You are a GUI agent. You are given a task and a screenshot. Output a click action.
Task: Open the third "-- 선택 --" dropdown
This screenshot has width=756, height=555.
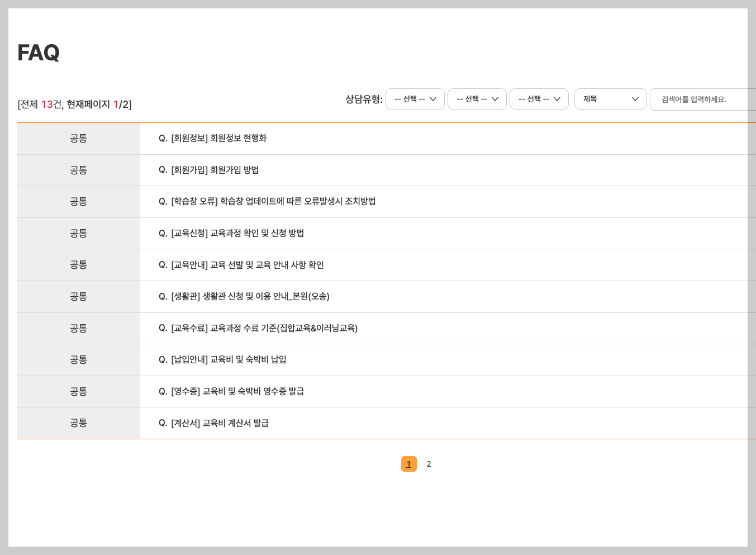click(x=539, y=99)
